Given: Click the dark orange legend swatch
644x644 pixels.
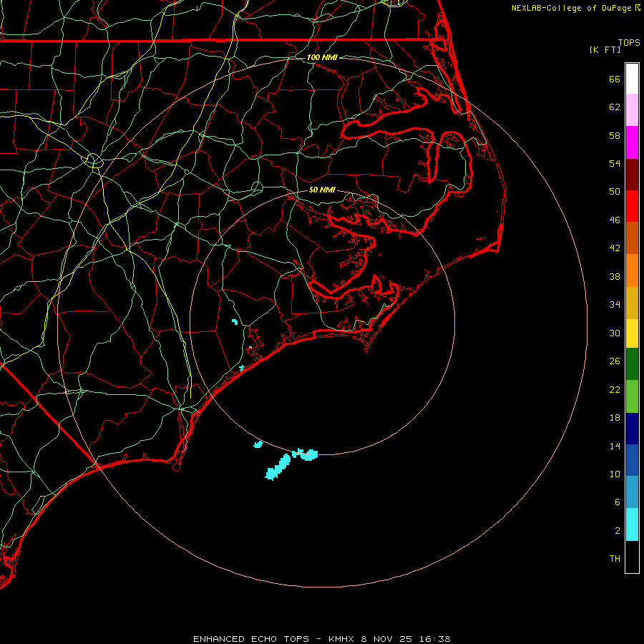Looking at the screenshot, I should pyautogui.click(x=632, y=238).
